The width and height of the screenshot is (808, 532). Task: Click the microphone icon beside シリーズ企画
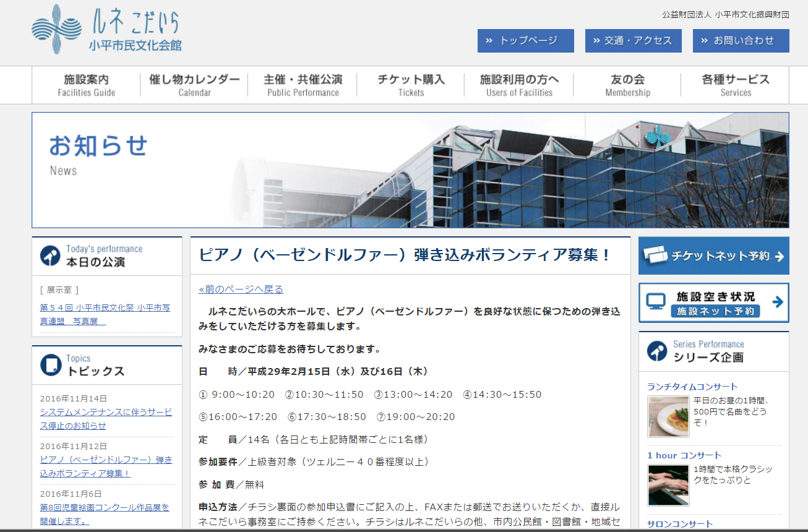point(657,351)
